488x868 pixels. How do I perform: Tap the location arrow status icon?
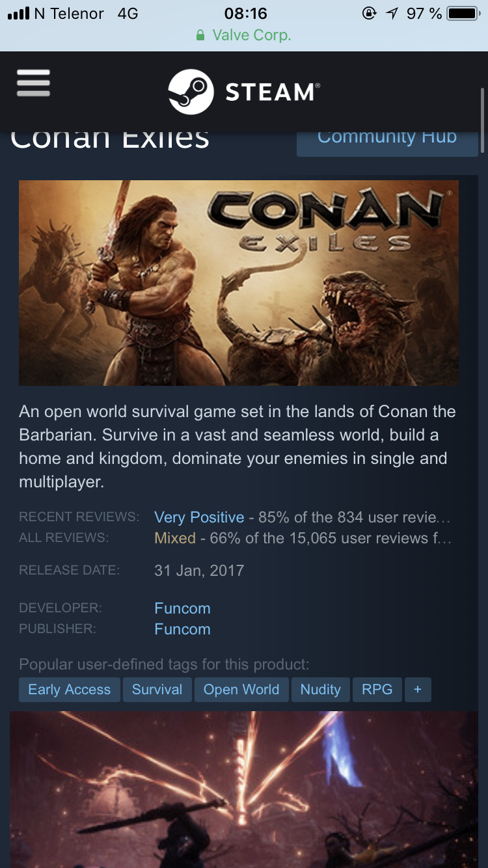pyautogui.click(x=391, y=13)
